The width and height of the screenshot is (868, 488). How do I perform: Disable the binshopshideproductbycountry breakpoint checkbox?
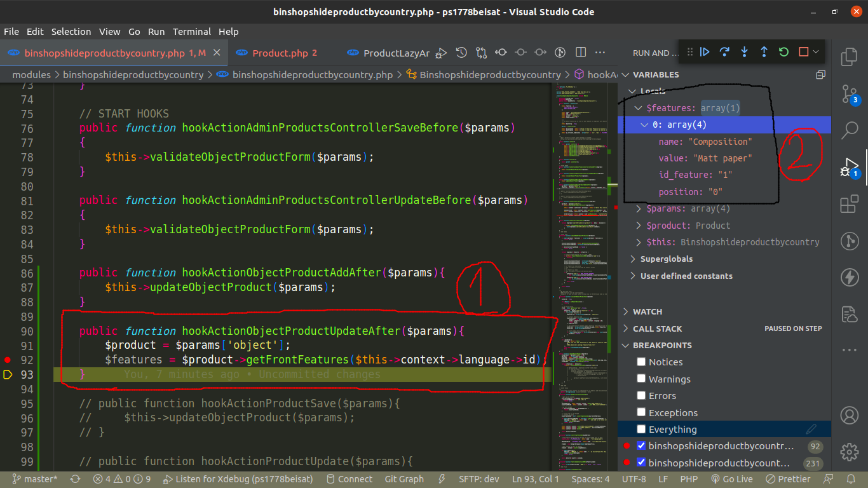click(641, 445)
